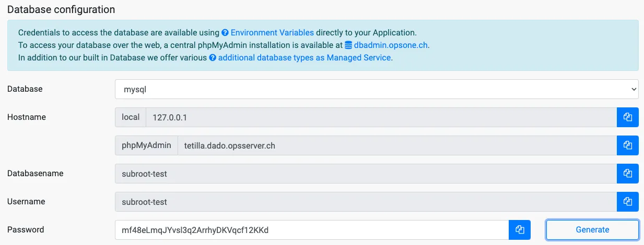Screen dimensions: 644x245
Task: Open the Environment Variables link
Action: [272, 32]
